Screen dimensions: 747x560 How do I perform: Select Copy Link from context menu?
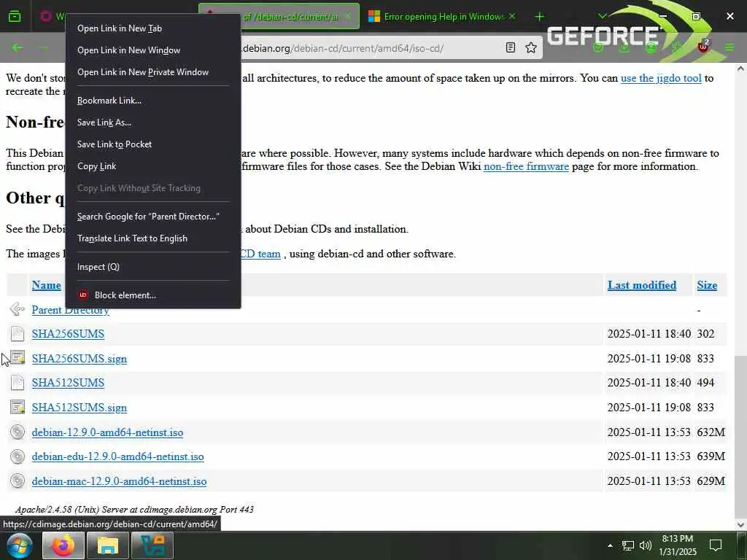point(152,166)
